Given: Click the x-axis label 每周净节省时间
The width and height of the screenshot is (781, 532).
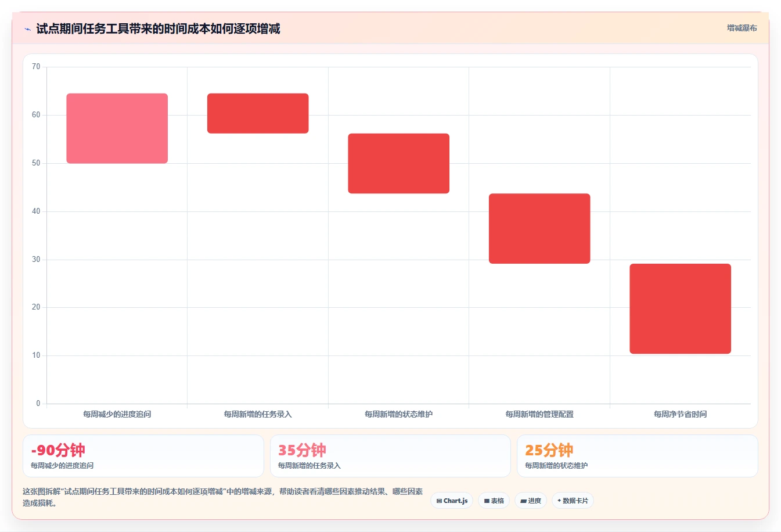Looking at the screenshot, I should point(681,414).
